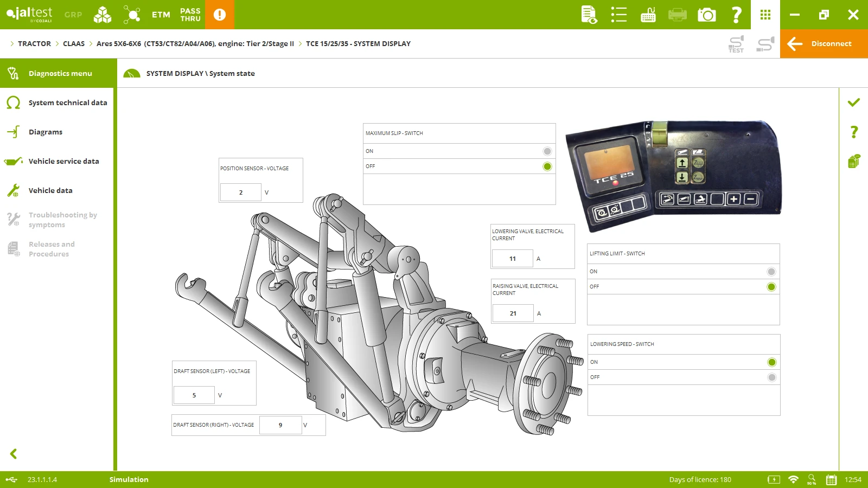Open Diagrams section
The image size is (868, 488).
pos(57,132)
